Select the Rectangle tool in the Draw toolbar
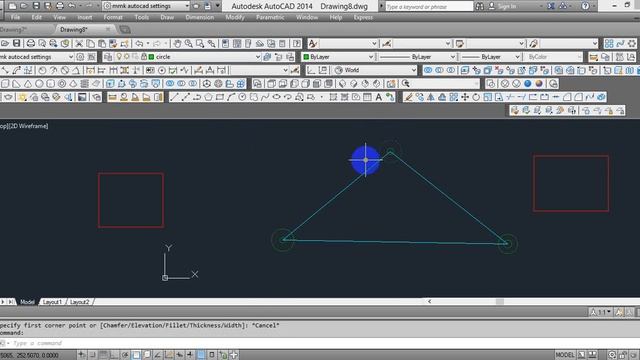Viewport: 640px width, 360px height. [220, 97]
